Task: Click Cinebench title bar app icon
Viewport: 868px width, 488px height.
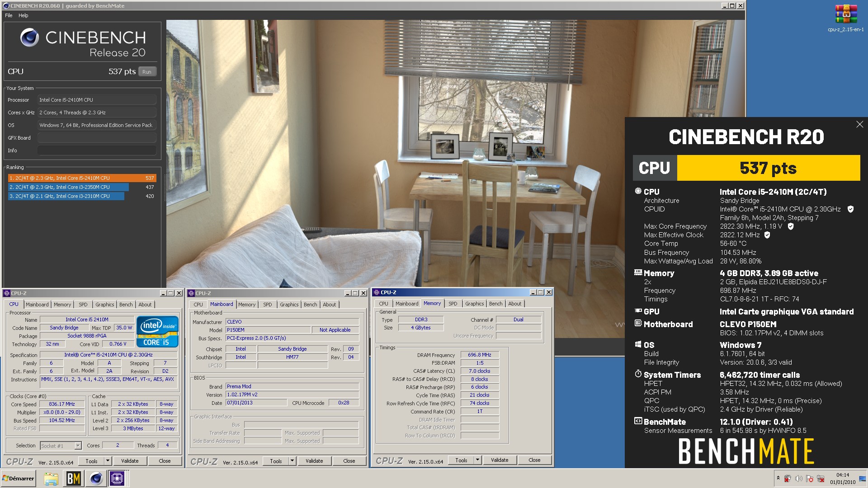Action: point(6,6)
